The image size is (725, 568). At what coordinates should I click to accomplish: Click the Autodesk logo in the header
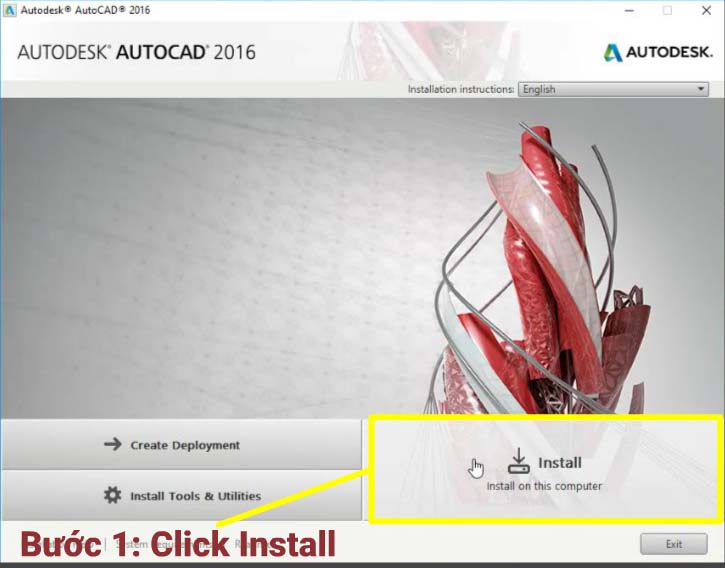click(658, 52)
